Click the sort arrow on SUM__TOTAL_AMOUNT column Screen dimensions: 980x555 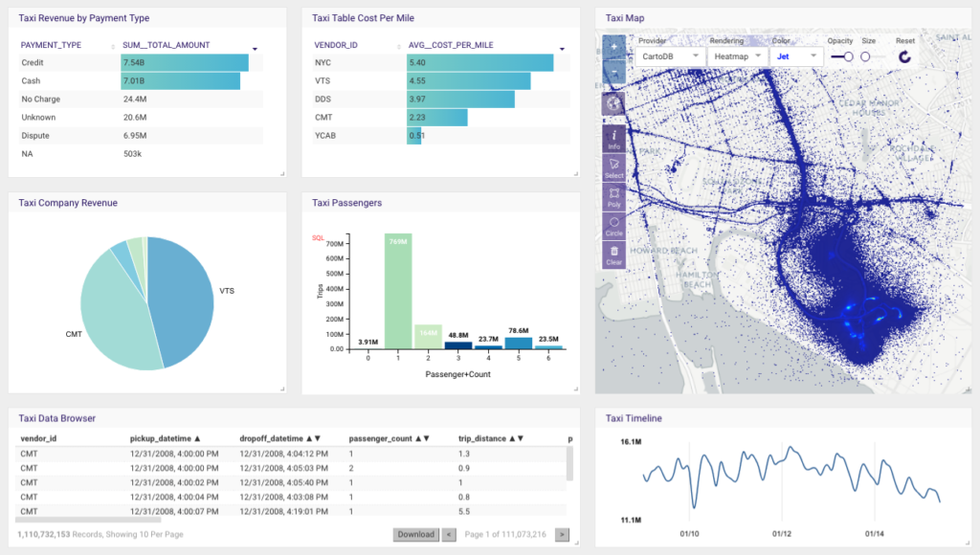click(255, 47)
